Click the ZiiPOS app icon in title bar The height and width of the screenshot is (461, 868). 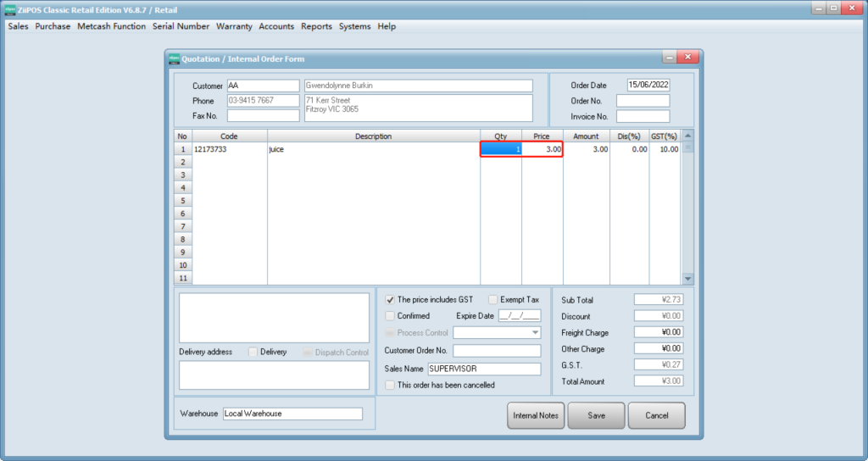8,8
